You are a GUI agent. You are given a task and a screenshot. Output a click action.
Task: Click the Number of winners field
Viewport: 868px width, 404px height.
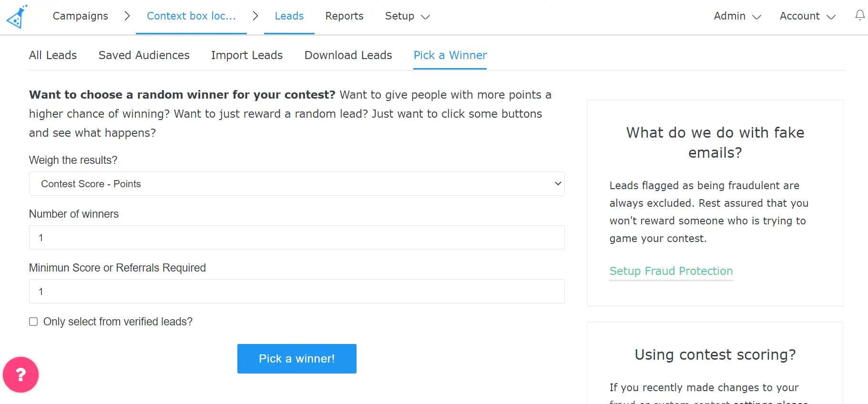point(296,238)
